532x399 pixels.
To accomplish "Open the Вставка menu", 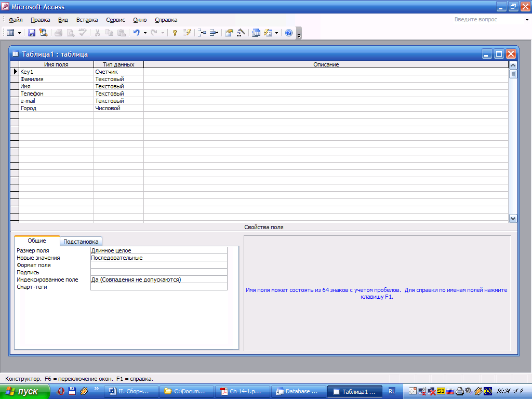I will coord(87,20).
